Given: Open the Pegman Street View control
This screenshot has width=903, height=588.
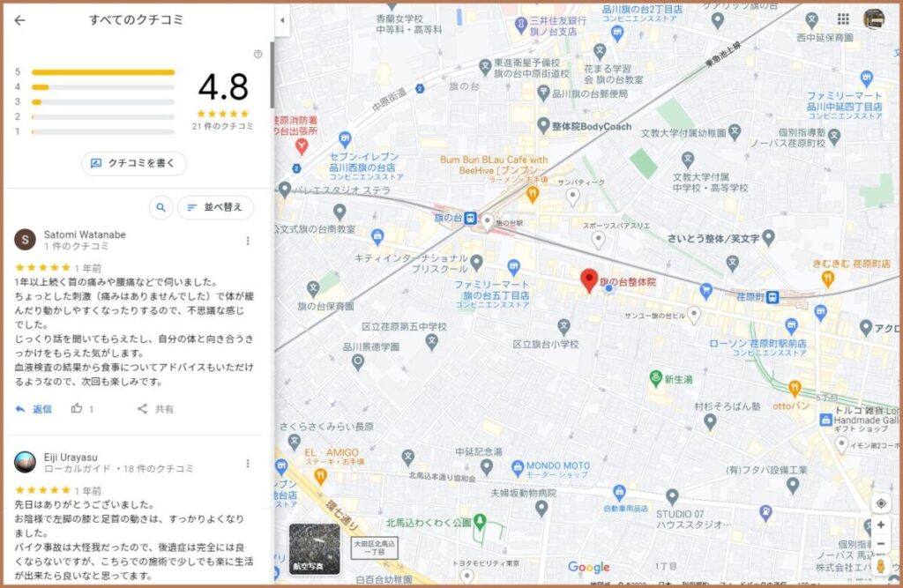Looking at the screenshot, I should 880,565.
